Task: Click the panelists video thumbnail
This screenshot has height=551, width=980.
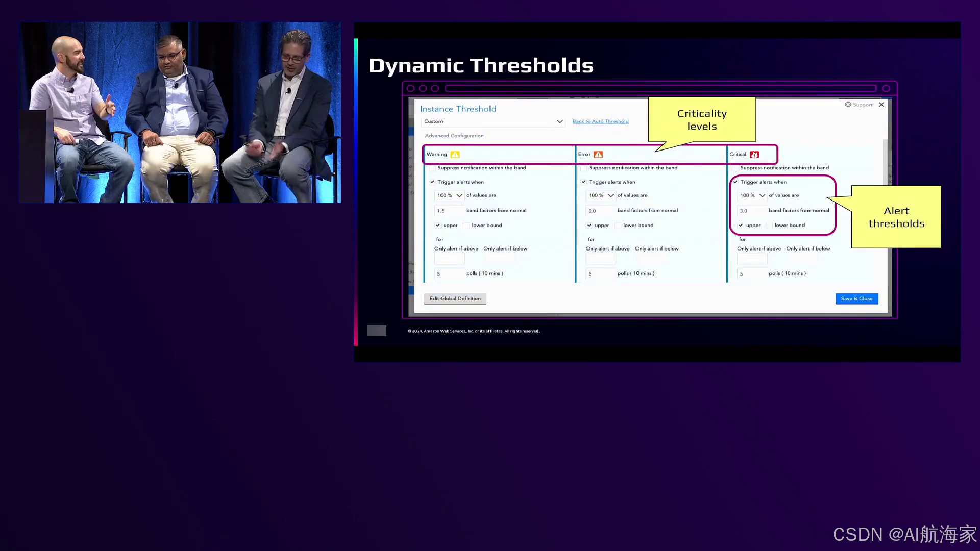Action: (180, 112)
